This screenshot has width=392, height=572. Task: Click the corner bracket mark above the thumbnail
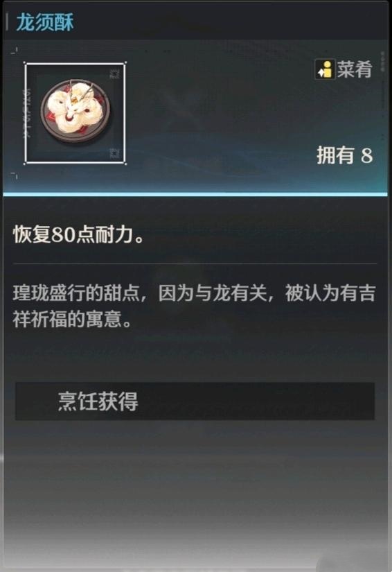[x=15, y=51]
